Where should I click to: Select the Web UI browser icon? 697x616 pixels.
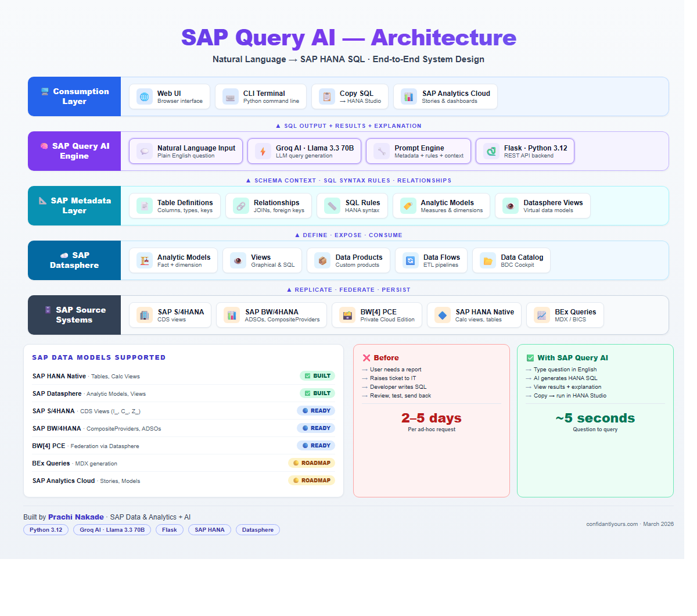(143, 96)
